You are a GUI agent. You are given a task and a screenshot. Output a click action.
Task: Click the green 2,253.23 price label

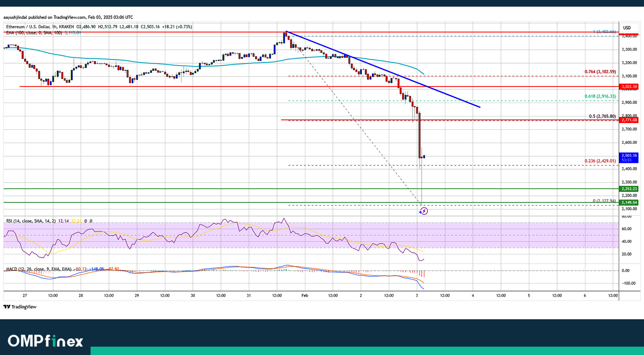(629, 189)
